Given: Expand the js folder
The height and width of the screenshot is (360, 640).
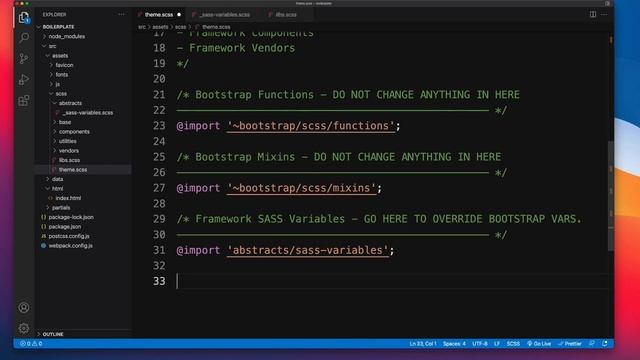Looking at the screenshot, I should coord(58,84).
